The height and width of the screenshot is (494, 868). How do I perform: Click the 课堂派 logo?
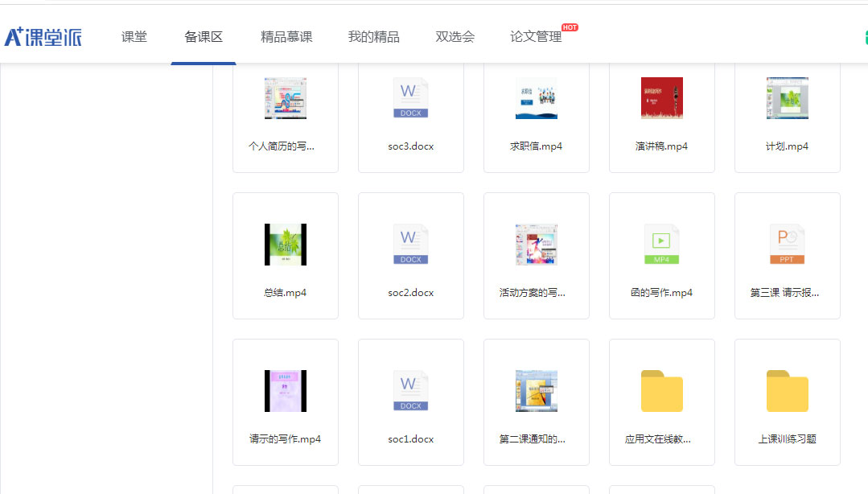(43, 37)
